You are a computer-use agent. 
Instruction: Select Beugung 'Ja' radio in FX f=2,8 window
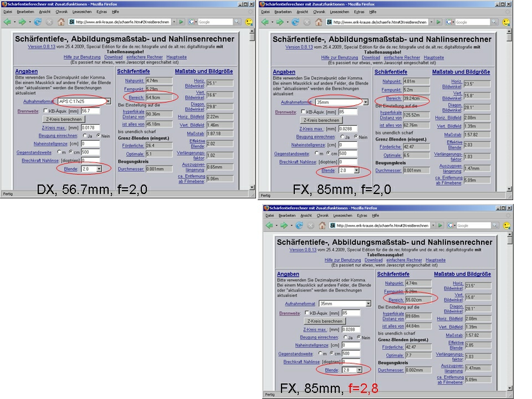click(345, 337)
